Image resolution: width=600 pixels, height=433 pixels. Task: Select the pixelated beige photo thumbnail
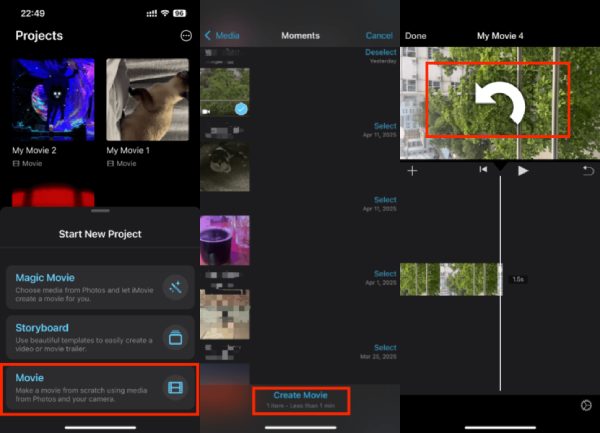225,314
